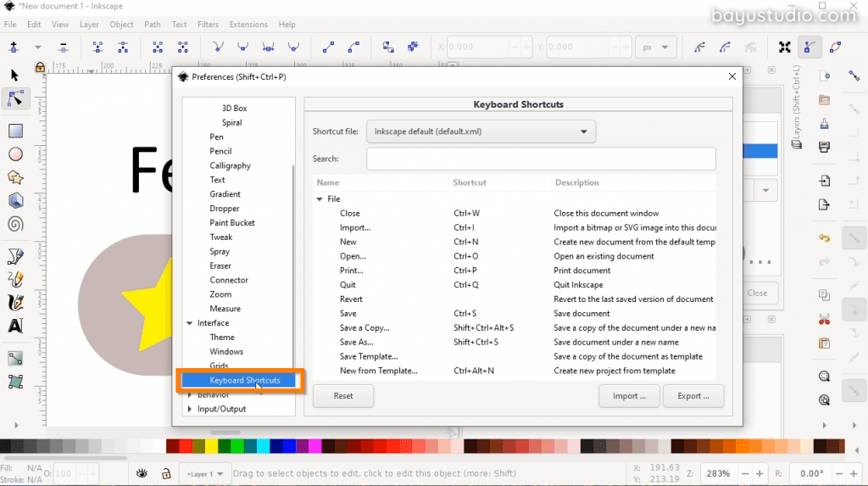Toggle current layer visibility eye icon
Viewport: 868px width, 486px height.
(142, 473)
